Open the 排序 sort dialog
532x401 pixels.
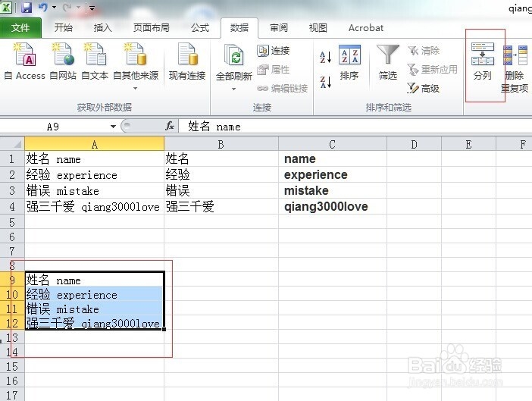click(349, 62)
